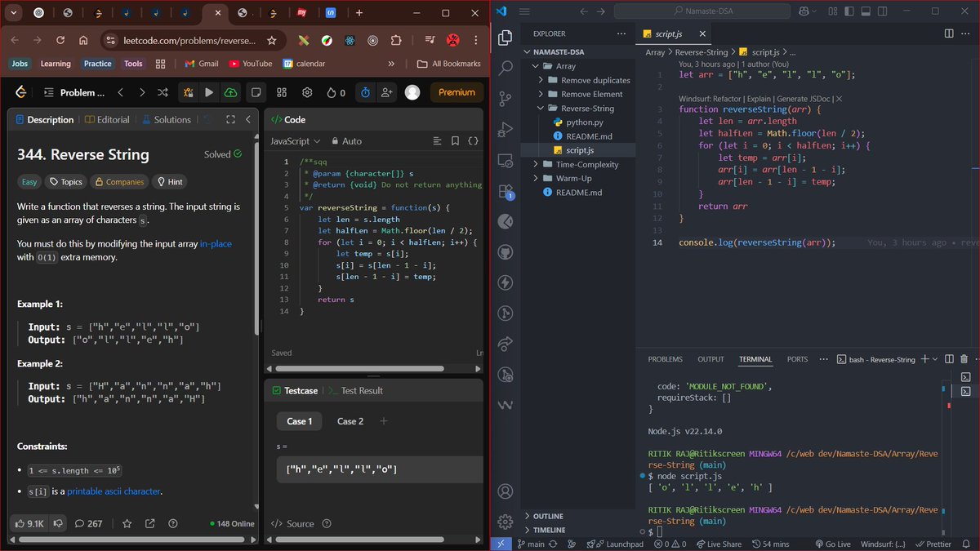Favorite the problem with the star icon
Screen dimensions: 980x551
[x=127, y=523]
